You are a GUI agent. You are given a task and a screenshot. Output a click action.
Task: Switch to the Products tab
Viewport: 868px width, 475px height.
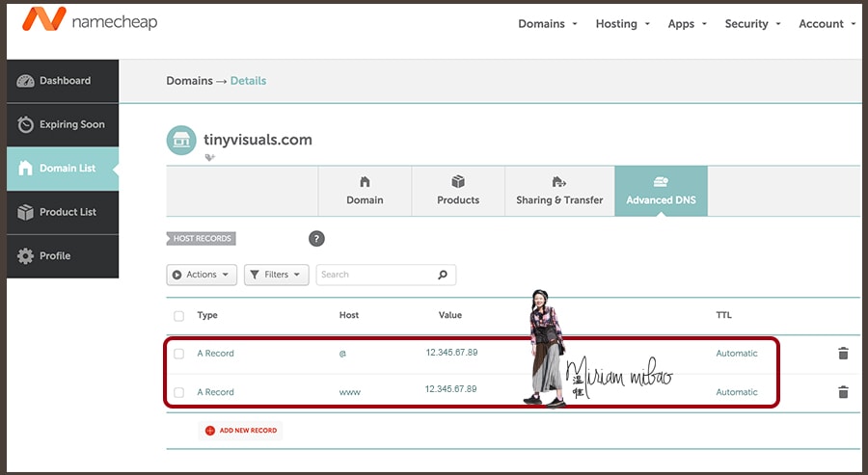(458, 191)
